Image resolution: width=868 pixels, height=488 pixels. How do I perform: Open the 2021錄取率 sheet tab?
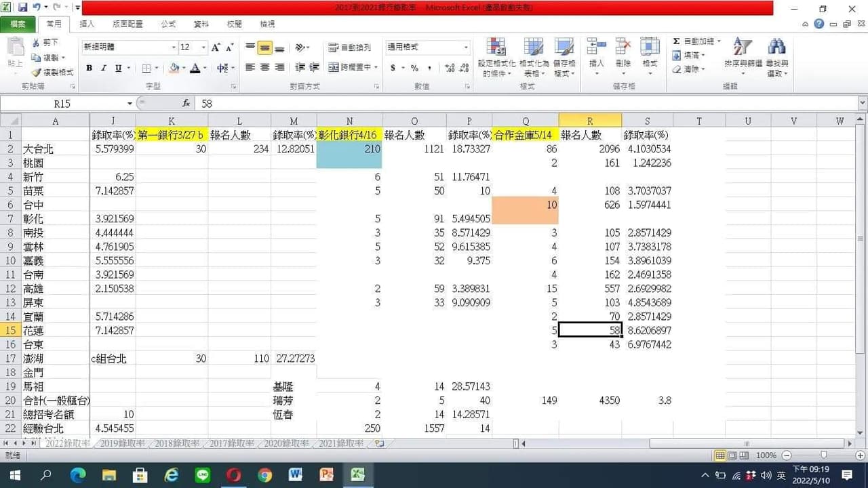pos(340,444)
